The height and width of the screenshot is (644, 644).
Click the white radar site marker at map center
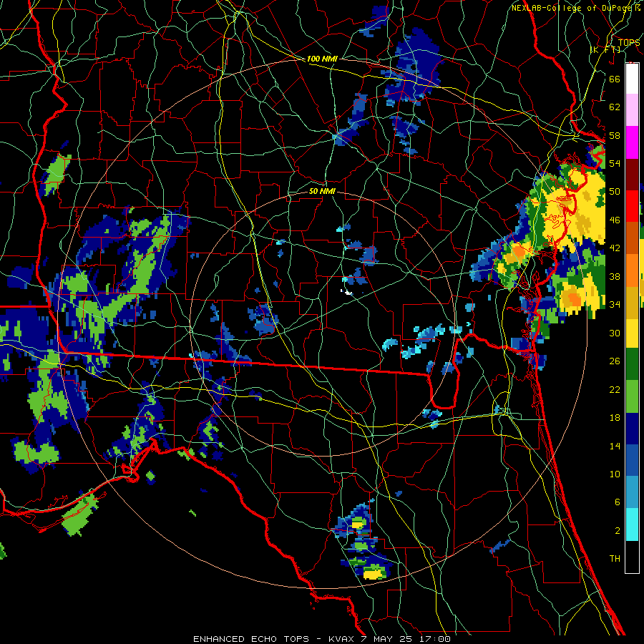(346, 292)
